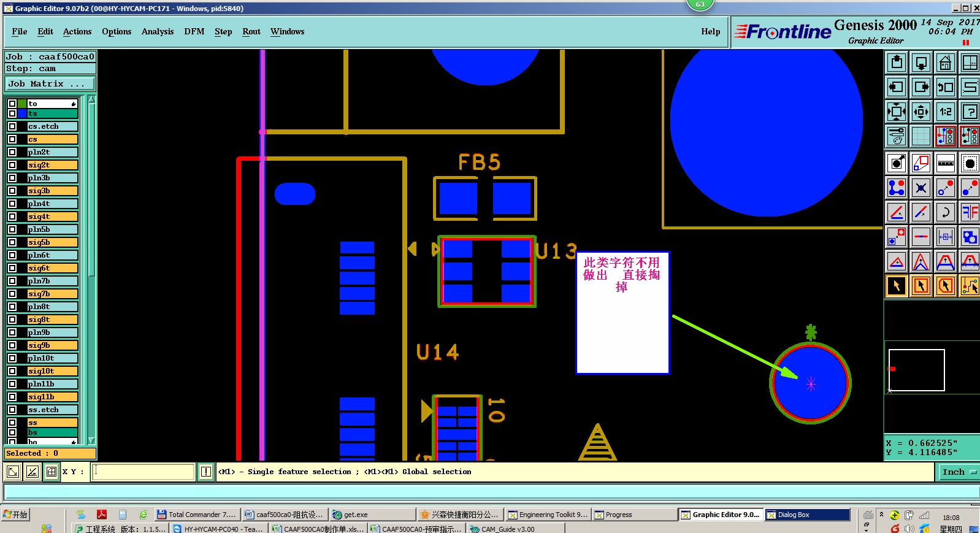This screenshot has height=533, width=980.
Task: Open the Windows menu in menu bar
Action: pos(287,31)
